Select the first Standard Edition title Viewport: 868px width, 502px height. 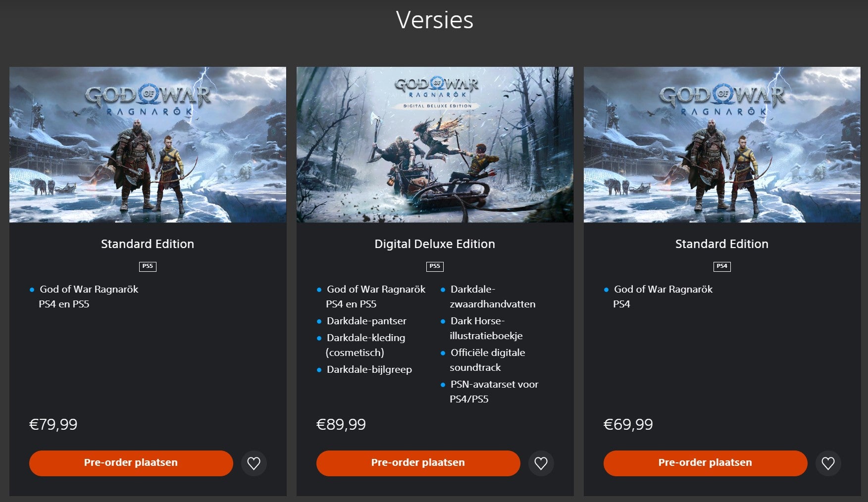click(148, 244)
